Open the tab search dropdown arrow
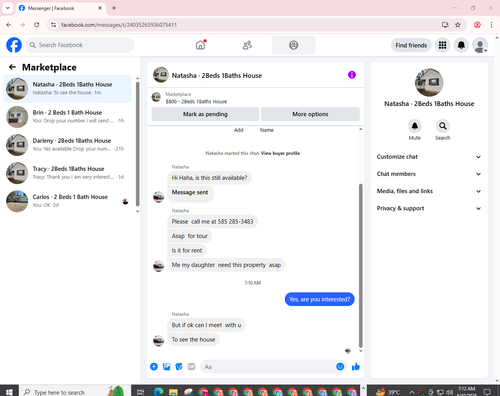The height and width of the screenshot is (396, 500). pos(8,8)
